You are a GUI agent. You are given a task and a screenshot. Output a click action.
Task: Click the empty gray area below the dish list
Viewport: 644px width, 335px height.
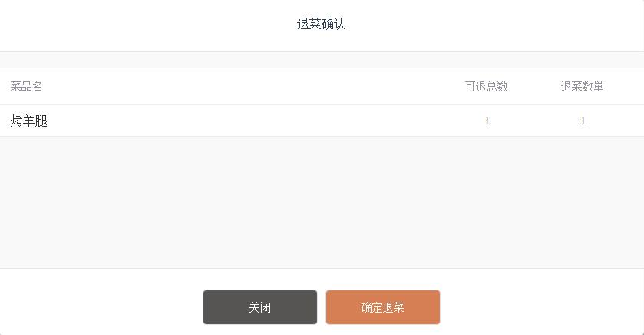pos(322,202)
